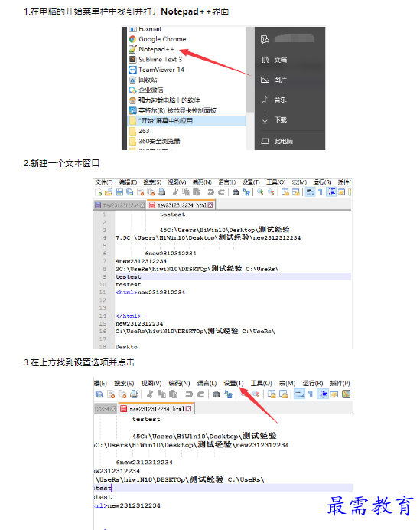420x530 pixels.
Task: Open 编码(N) menu in step 3 screenshot
Action: click(x=179, y=383)
